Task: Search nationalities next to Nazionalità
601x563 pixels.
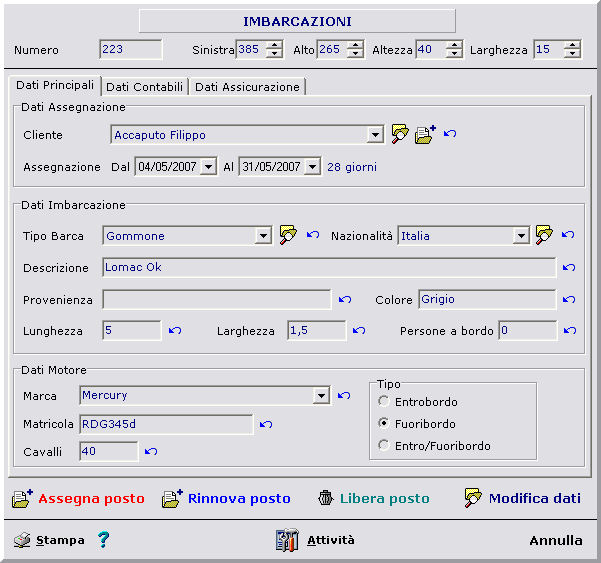Action: [544, 235]
